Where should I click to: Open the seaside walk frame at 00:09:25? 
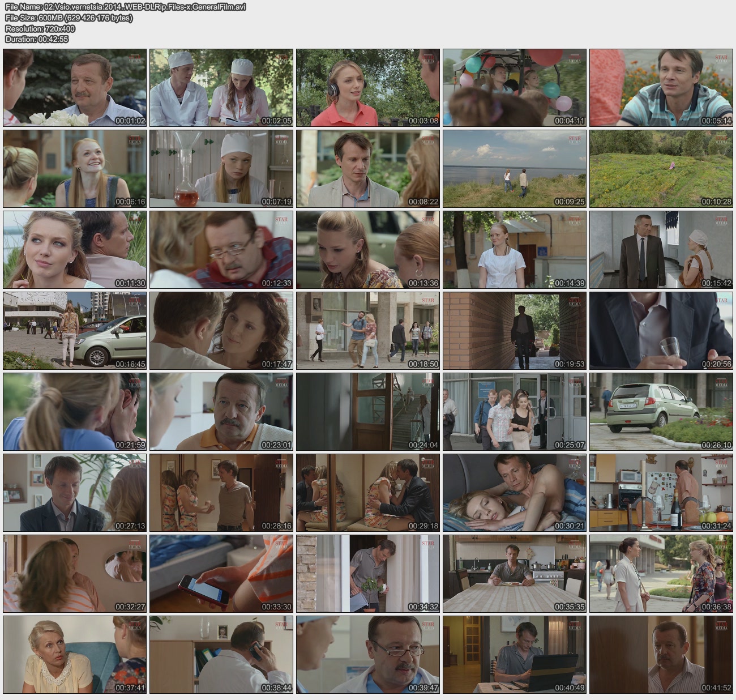click(x=515, y=169)
